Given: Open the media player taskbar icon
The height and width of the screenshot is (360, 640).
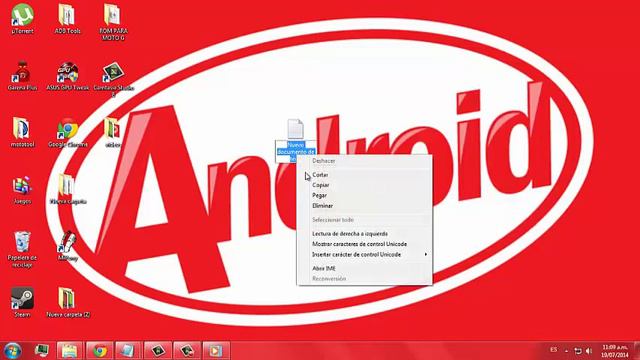Looking at the screenshot, I should (216, 351).
